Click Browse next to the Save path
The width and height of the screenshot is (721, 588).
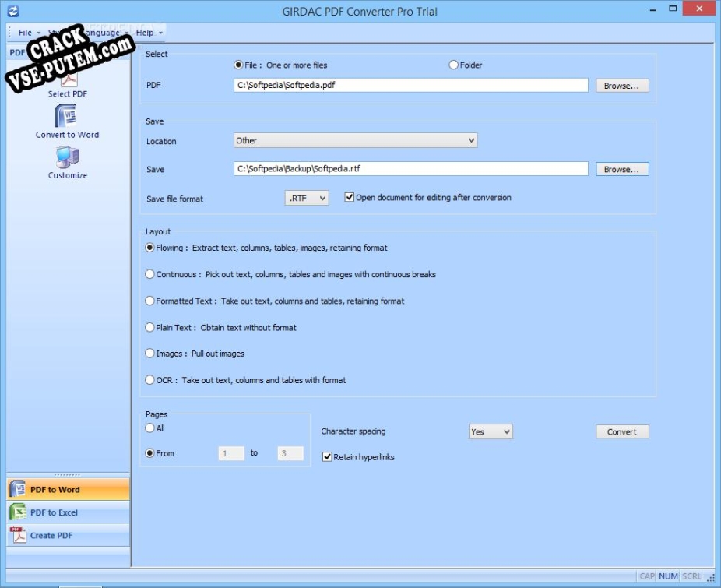point(622,169)
